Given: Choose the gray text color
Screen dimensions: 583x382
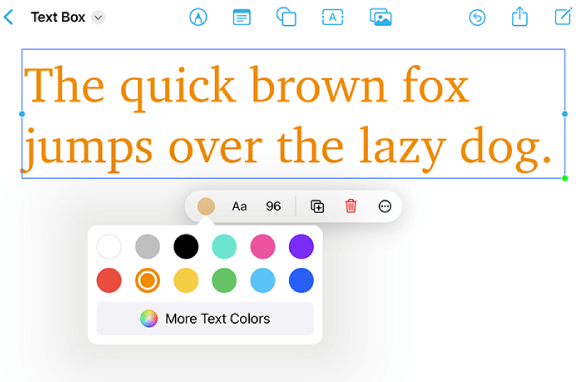Looking at the screenshot, I should (148, 246).
